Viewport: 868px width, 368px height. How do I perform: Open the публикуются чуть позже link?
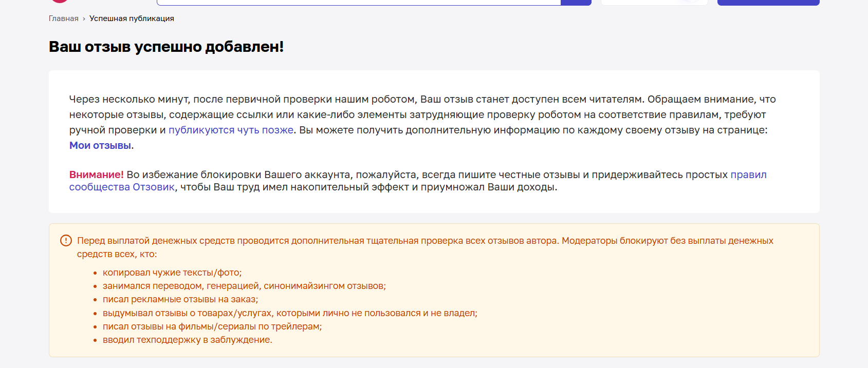coord(231,130)
